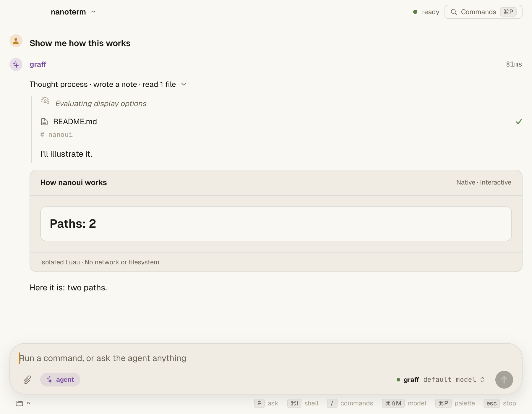Click the send arrow button
Screen dimensions: 532x414
[504, 380]
